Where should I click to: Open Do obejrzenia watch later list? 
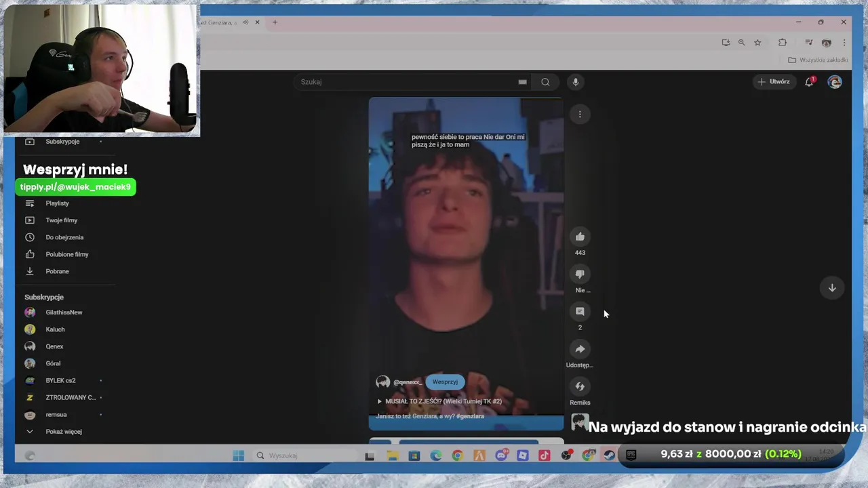(63, 237)
